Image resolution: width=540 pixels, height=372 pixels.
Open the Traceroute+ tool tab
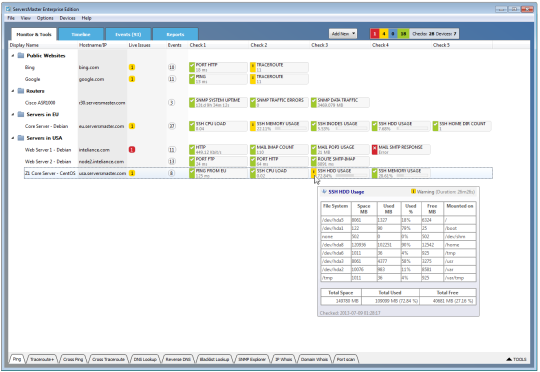click(42, 359)
